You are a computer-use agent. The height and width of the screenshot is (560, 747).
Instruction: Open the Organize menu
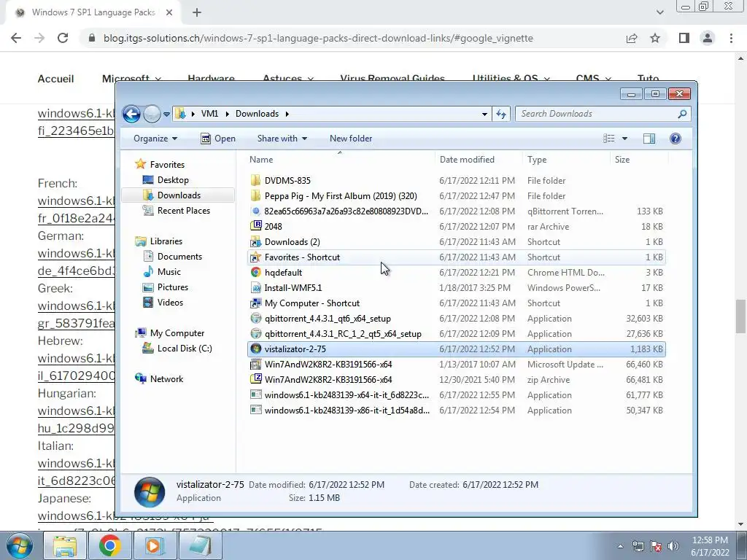[155, 139]
